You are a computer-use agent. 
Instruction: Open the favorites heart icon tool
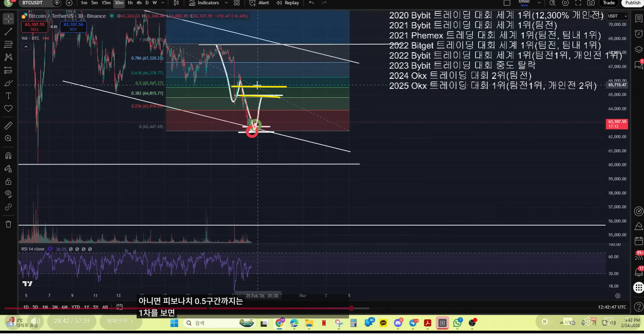click(8, 109)
